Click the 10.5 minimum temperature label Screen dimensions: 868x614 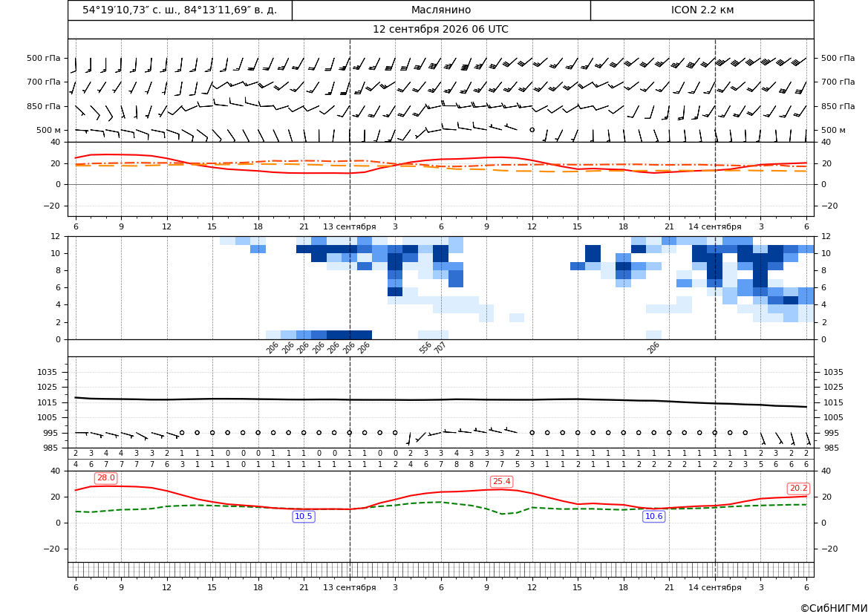[x=304, y=517]
